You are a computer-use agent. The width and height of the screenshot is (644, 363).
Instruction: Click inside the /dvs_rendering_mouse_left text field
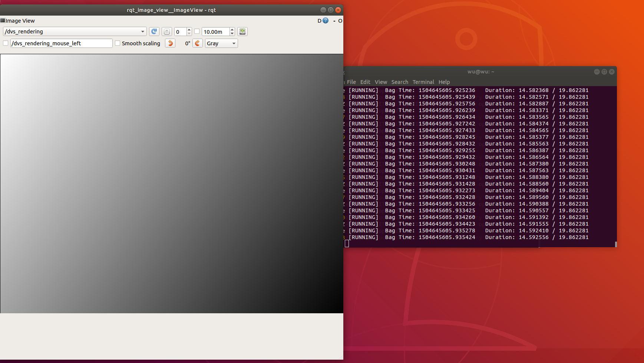point(61,43)
